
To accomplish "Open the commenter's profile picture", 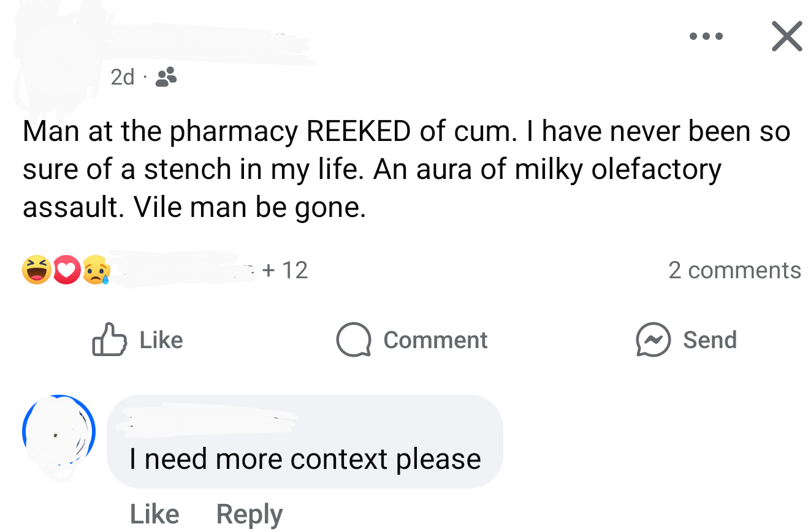I will 59,431.
